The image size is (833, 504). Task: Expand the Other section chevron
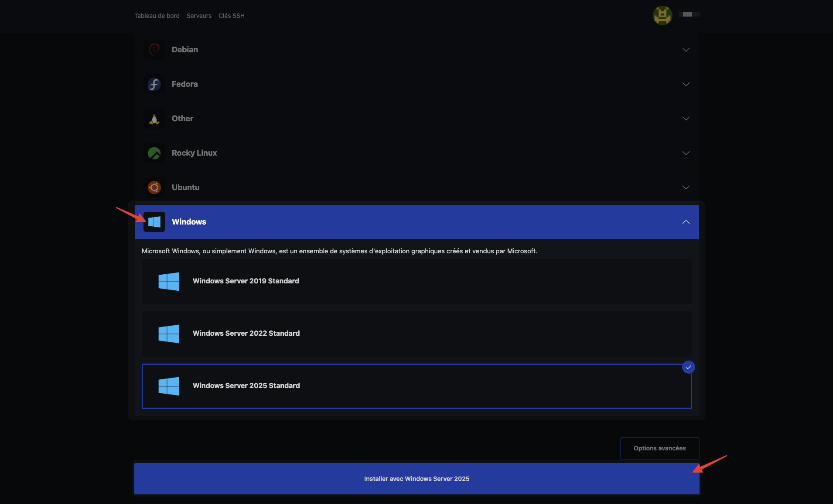pos(686,119)
